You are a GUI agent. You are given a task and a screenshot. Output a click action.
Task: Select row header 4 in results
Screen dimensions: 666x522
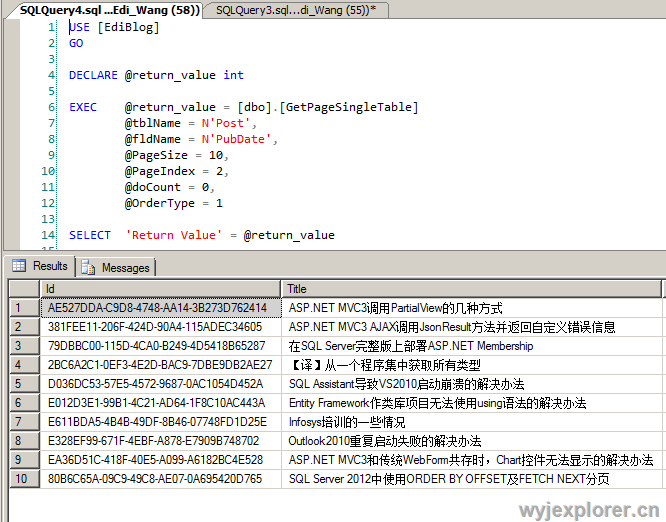click(24, 365)
